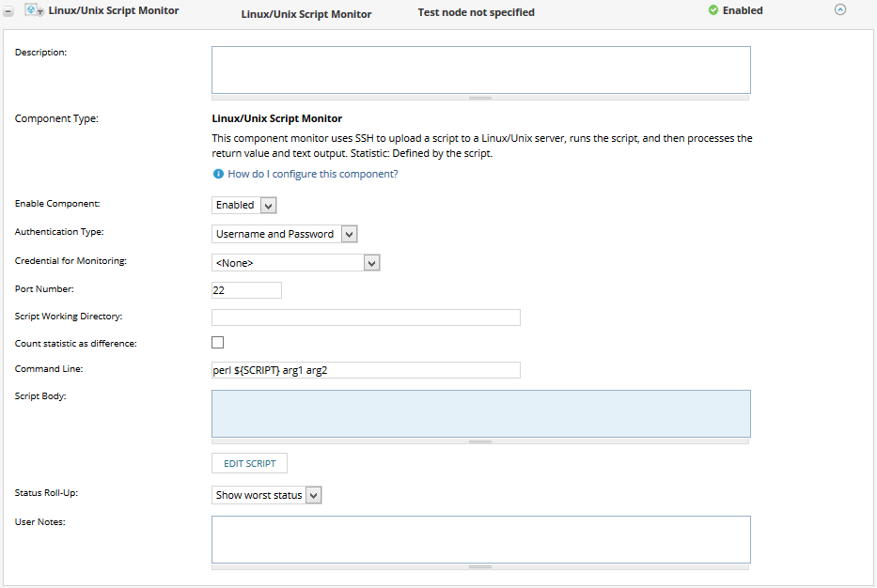Click the dropdown arrow on Enable Component
Screen dimensions: 877x588
[267, 205]
